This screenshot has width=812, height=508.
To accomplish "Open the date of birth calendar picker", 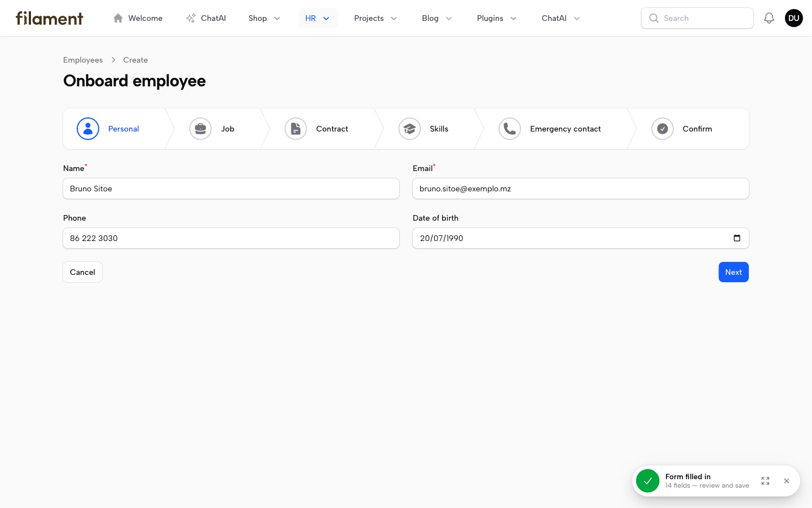I will [737, 238].
